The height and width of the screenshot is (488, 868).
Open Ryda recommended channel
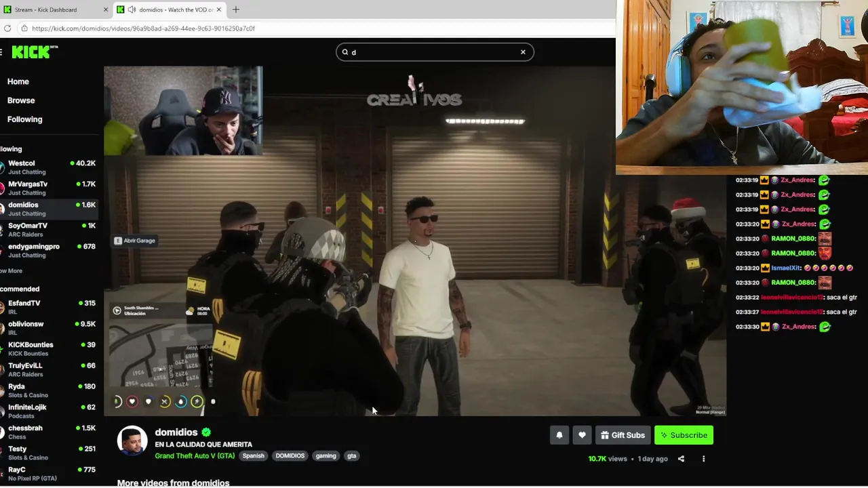49,390
